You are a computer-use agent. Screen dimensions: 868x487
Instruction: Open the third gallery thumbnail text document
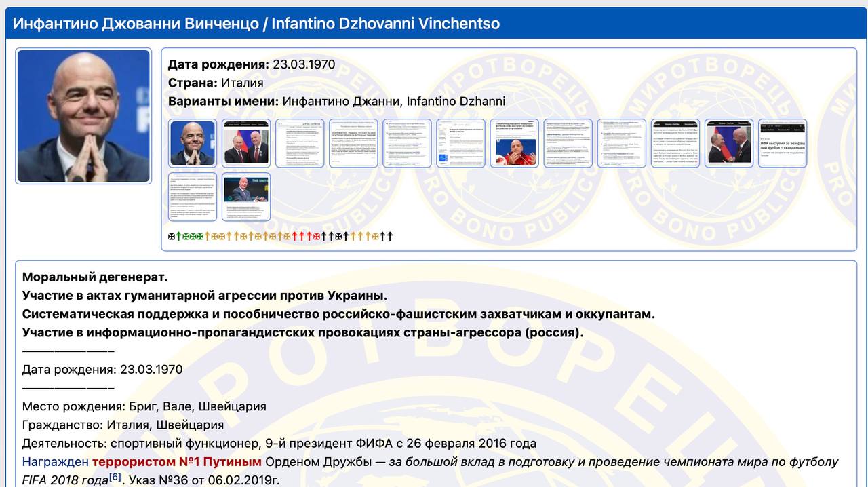coord(300,143)
